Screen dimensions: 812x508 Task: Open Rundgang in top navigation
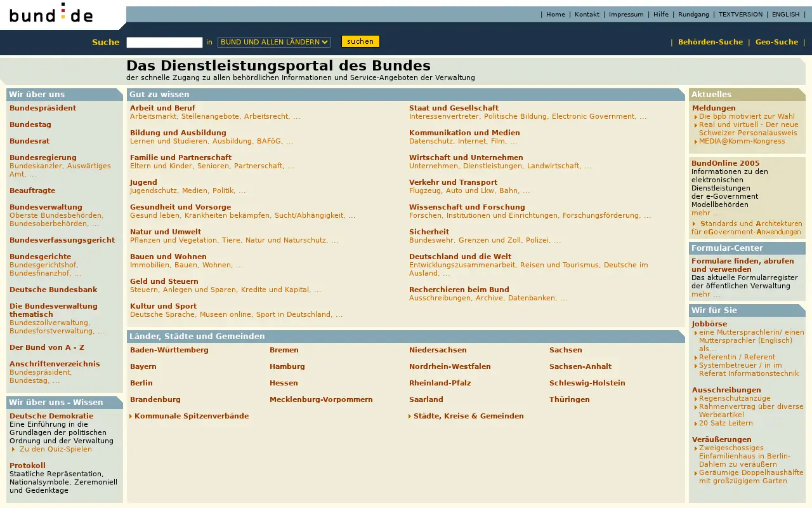click(693, 15)
